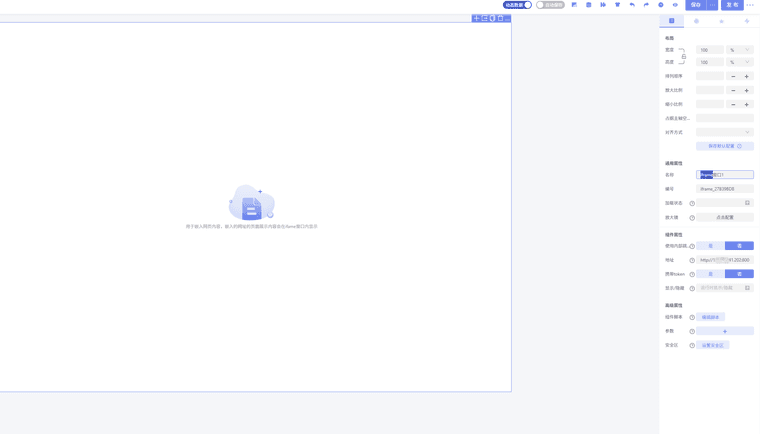Click the second icon on component toolbar
Image resolution: width=760 pixels, height=434 pixels.
tap(484, 18)
